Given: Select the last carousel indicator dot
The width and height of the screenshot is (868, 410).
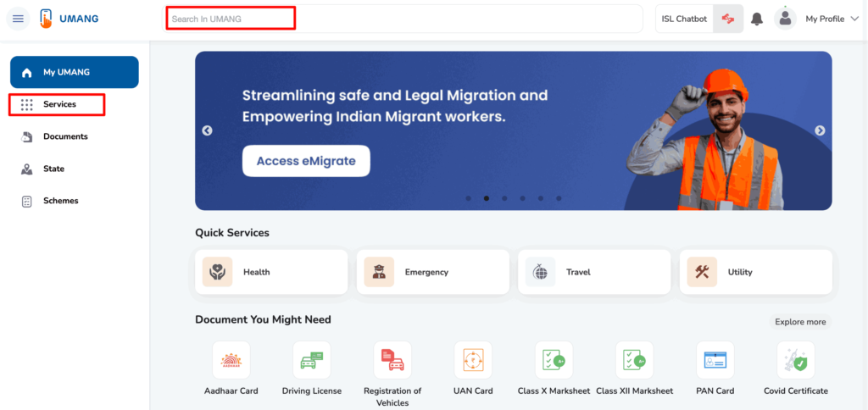Looking at the screenshot, I should tap(559, 198).
